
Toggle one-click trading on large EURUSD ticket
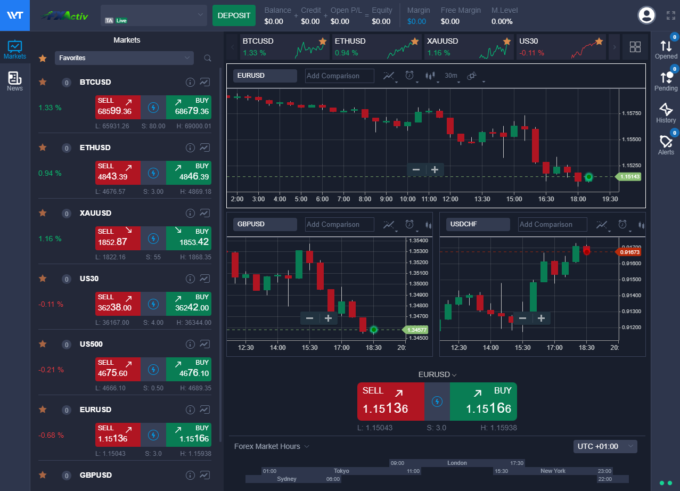coord(437,402)
